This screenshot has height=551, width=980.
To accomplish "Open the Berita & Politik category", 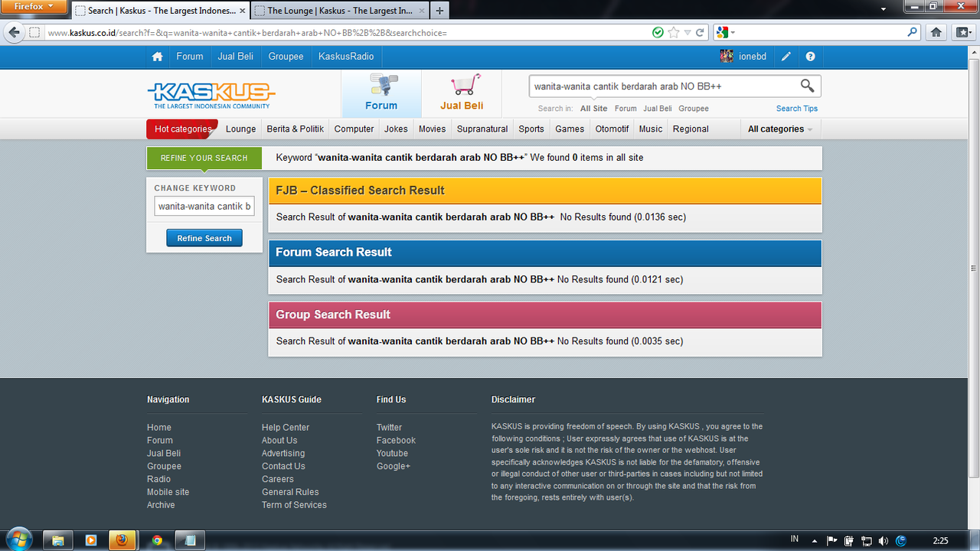I will [296, 129].
